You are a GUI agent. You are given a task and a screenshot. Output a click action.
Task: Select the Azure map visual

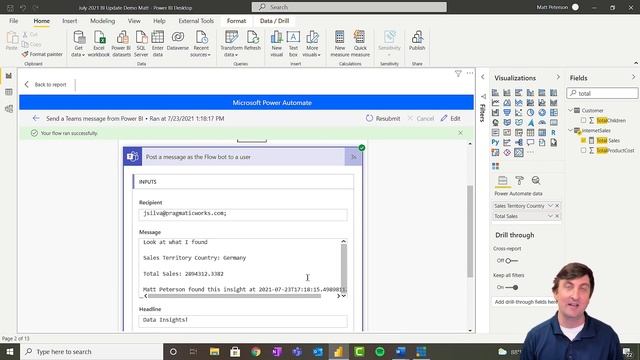point(530,122)
